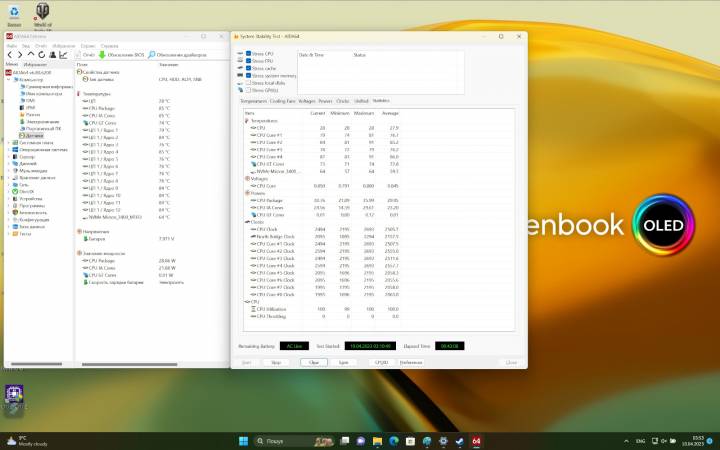The width and height of the screenshot is (720, 450).
Task: Open the graph chart icon in AIDA64 toolbar
Action: pyautogui.click(x=63, y=55)
